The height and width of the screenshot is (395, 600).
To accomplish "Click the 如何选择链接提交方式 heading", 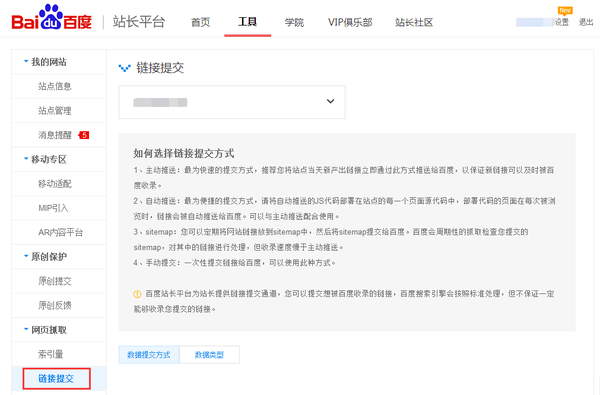I will tap(184, 153).
